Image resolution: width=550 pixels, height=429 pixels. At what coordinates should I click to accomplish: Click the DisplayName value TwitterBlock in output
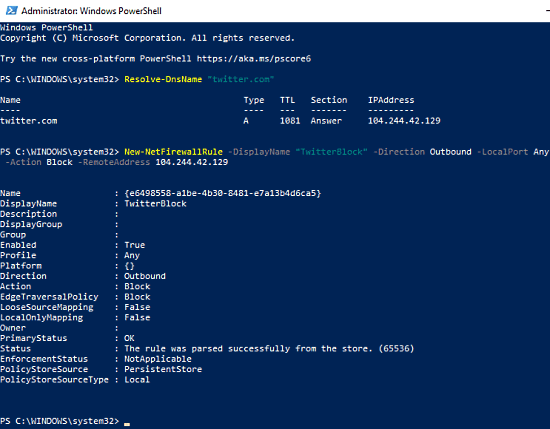[x=155, y=203]
